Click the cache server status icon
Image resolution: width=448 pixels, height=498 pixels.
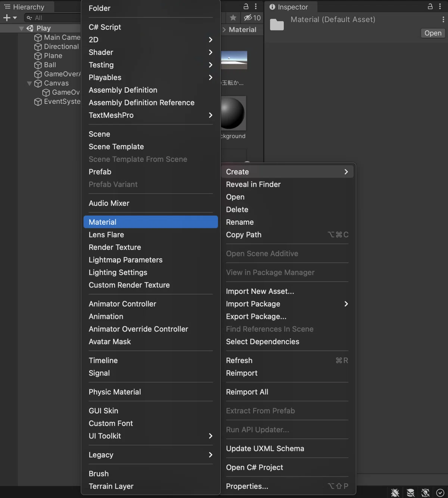pos(410,492)
